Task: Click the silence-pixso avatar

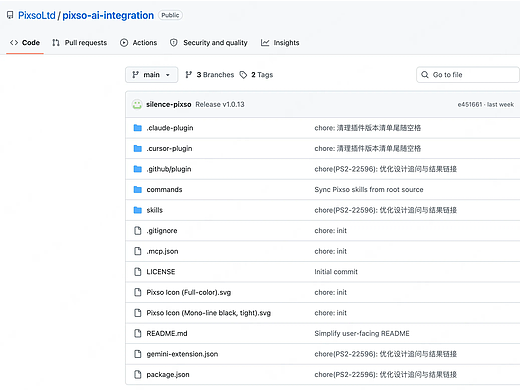Action: [x=137, y=104]
